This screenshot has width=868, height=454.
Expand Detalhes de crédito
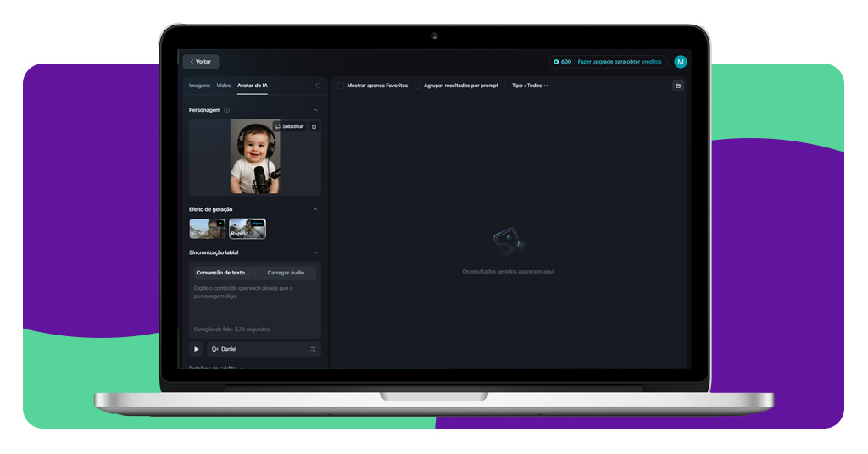(x=216, y=368)
